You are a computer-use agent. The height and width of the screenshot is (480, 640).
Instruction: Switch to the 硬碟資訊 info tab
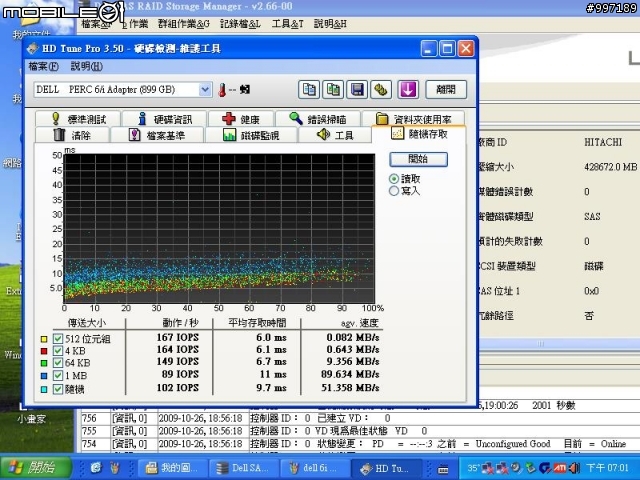[164, 119]
